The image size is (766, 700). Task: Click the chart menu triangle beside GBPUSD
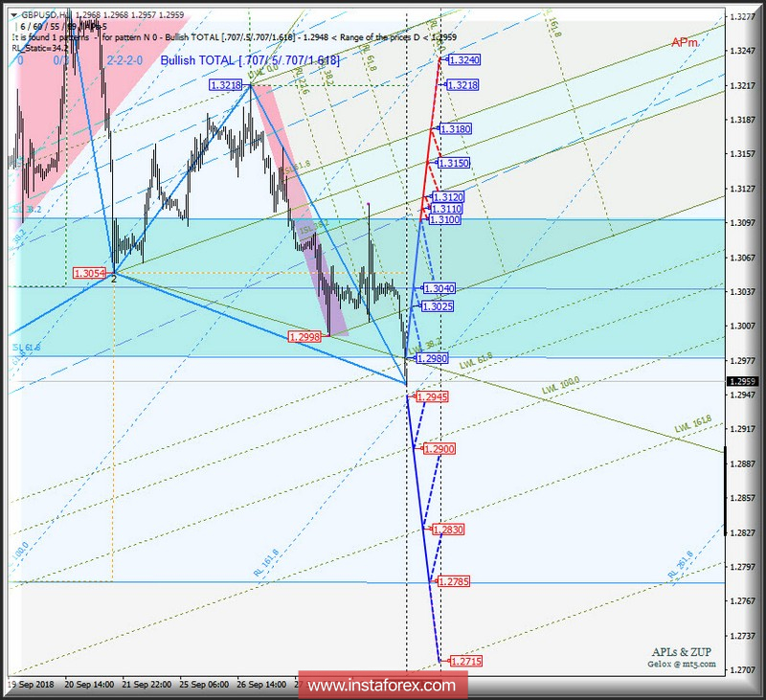(x=14, y=15)
